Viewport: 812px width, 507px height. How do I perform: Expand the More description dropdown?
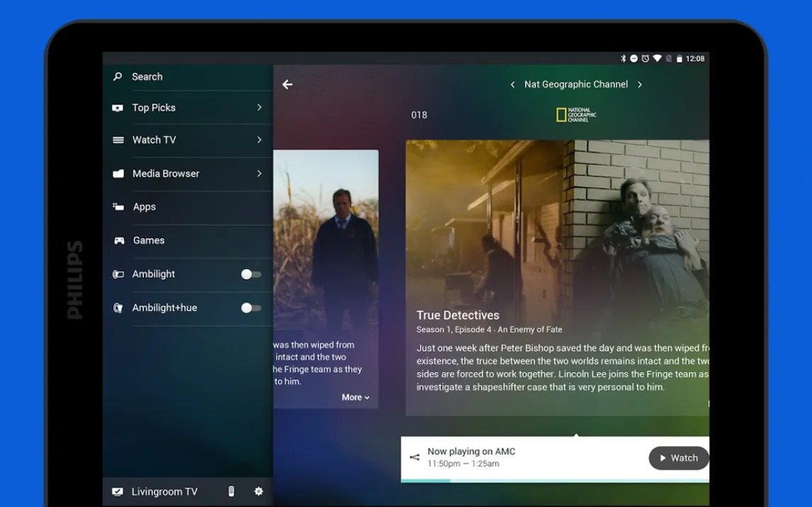[x=355, y=398]
